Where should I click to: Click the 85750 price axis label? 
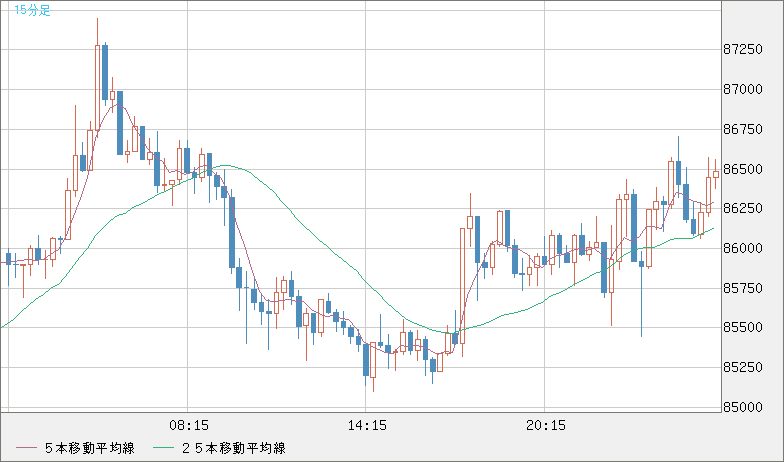743,288
